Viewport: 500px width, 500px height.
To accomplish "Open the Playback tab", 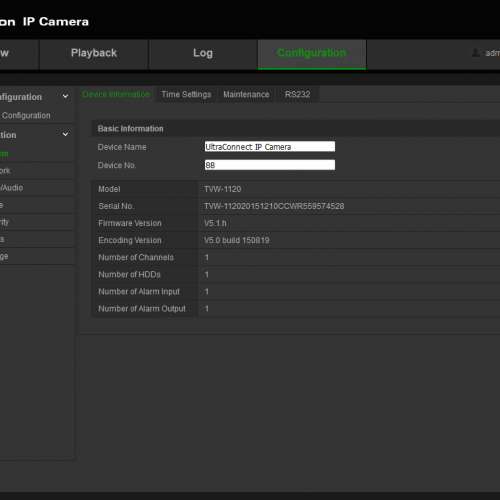I will pyautogui.click(x=94, y=53).
